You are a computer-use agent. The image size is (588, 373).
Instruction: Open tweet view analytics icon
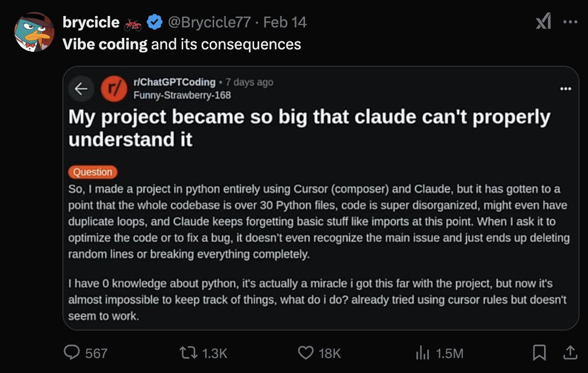pyautogui.click(x=423, y=353)
